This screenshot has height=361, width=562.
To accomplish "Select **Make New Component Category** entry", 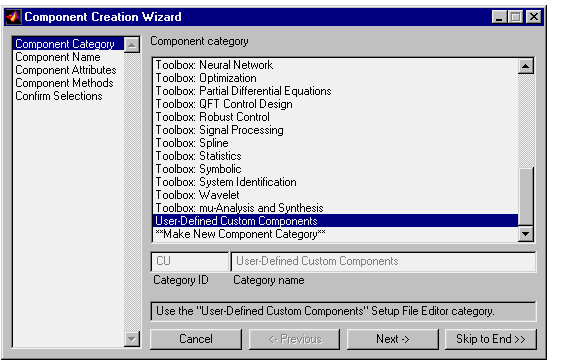I will coord(335,234).
